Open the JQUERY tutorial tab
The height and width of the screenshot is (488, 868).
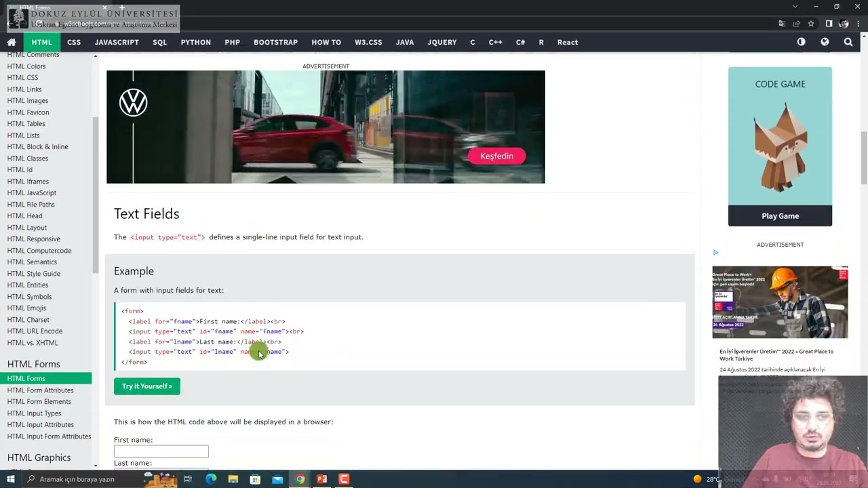click(442, 42)
